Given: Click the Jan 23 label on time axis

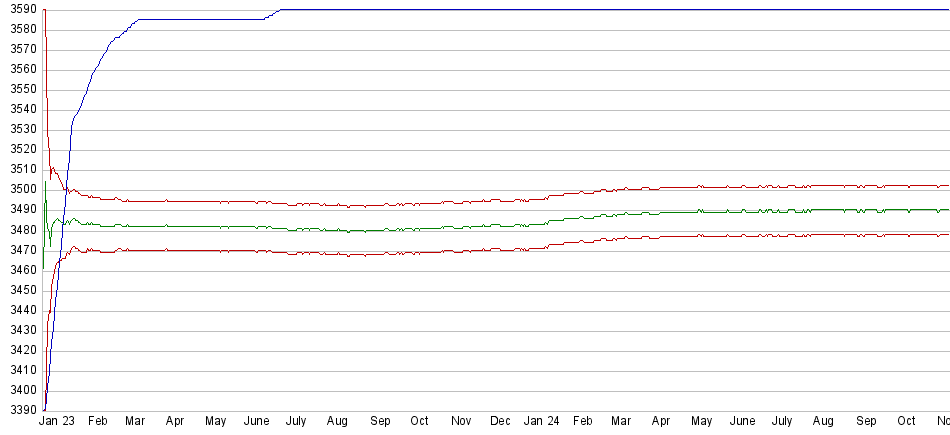Looking at the screenshot, I should (x=58, y=422).
